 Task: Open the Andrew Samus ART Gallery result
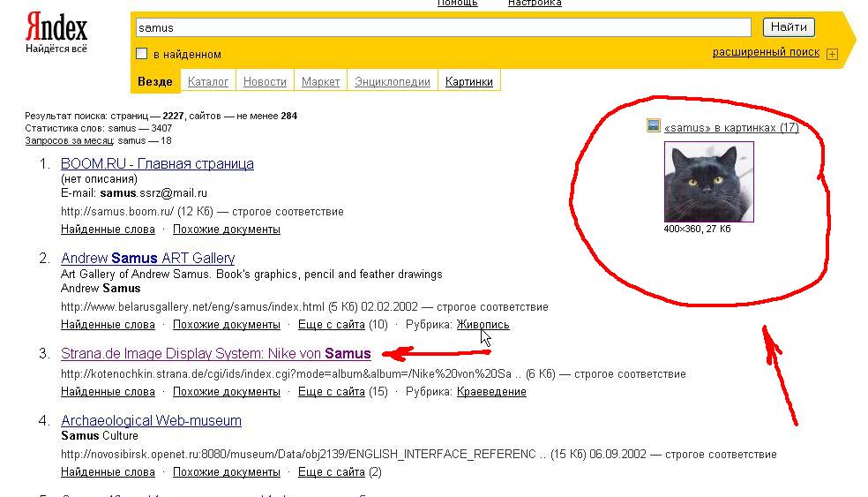(148, 258)
